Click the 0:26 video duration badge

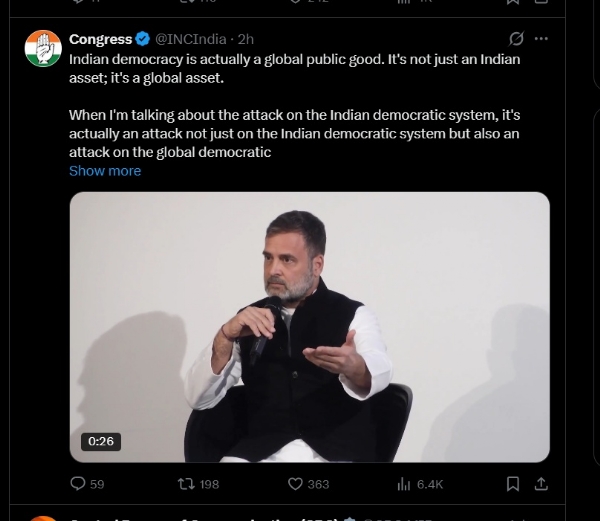coord(101,441)
